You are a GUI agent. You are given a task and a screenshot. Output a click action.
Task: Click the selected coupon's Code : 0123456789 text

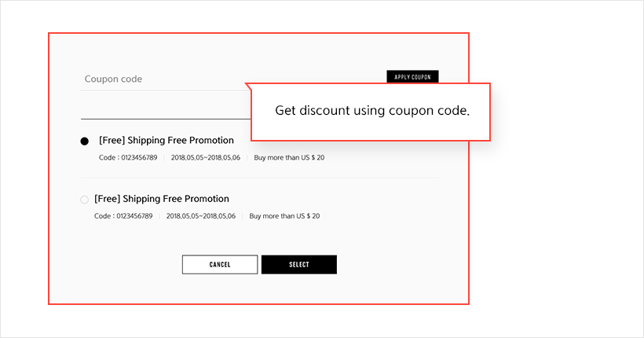128,157
